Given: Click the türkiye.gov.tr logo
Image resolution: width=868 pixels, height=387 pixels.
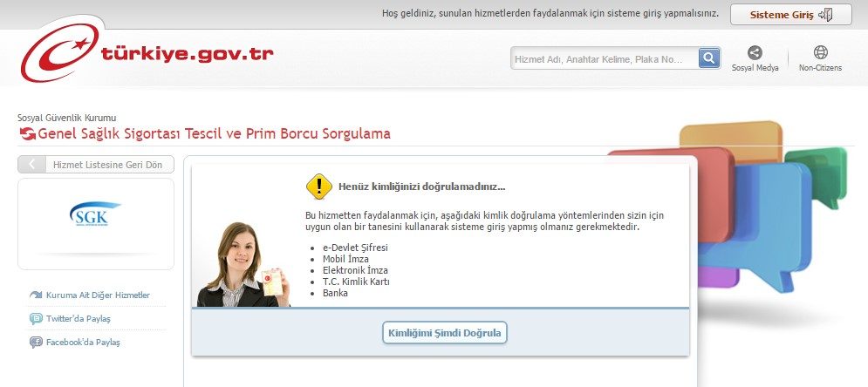Looking at the screenshot, I should coord(147,51).
